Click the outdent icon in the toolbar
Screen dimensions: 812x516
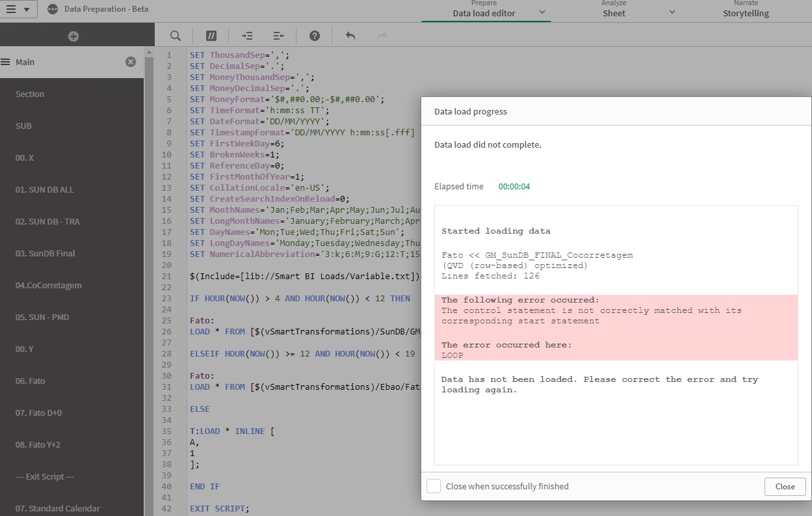(279, 36)
